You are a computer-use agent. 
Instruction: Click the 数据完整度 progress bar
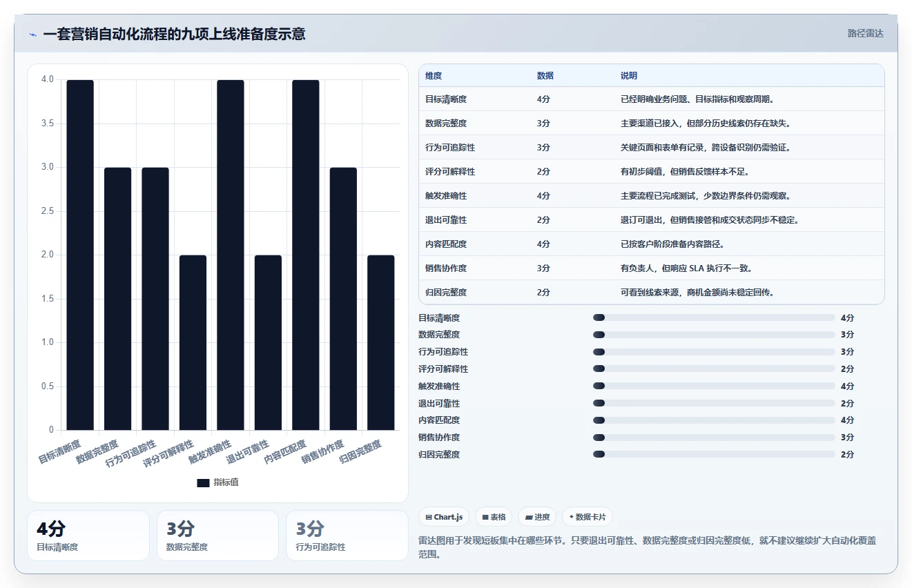click(x=714, y=335)
